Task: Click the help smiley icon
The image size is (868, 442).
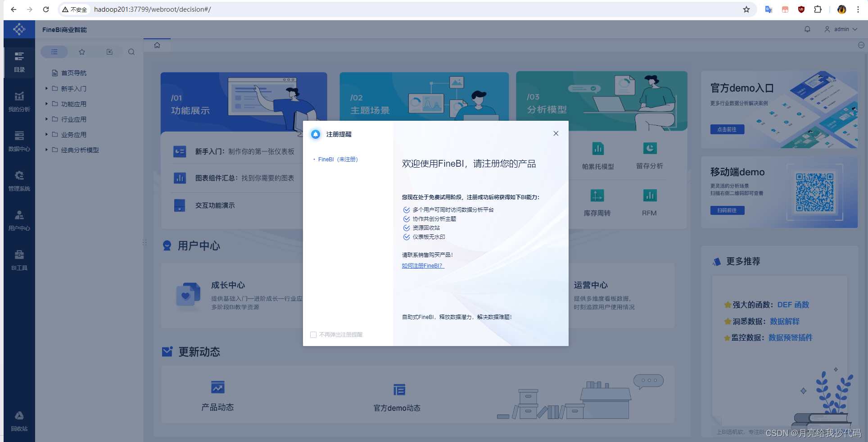Action: click(x=861, y=45)
